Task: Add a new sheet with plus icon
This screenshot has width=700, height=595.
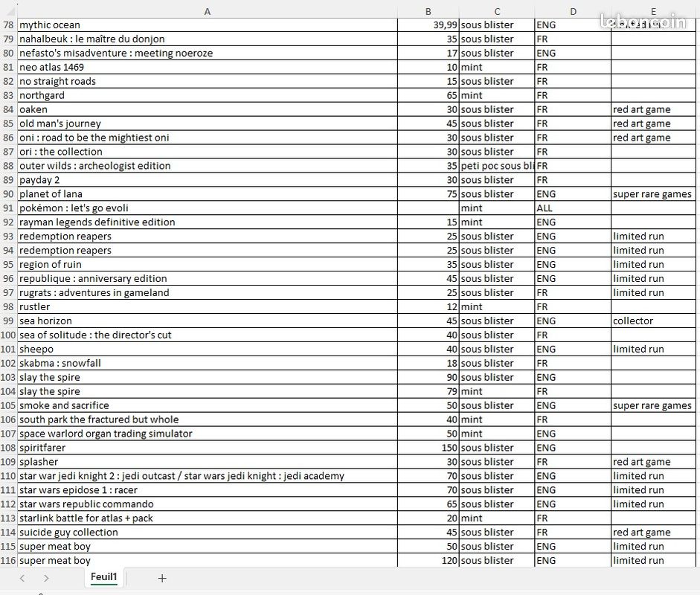Action: [x=162, y=578]
